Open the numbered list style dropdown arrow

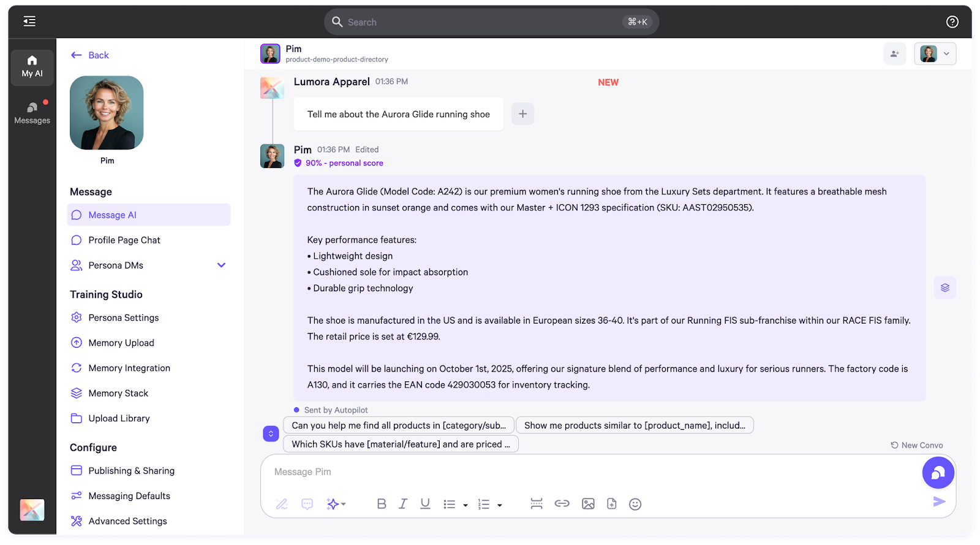pyautogui.click(x=500, y=505)
